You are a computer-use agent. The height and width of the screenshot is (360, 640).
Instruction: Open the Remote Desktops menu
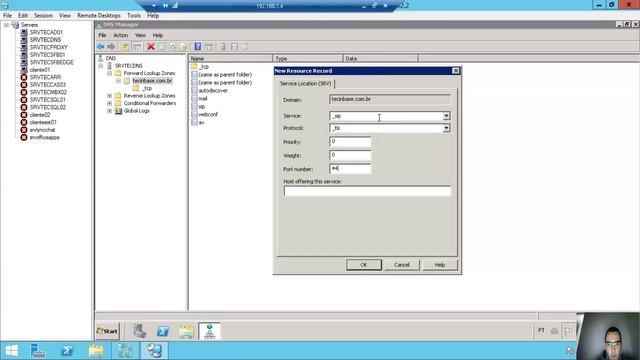pos(99,16)
